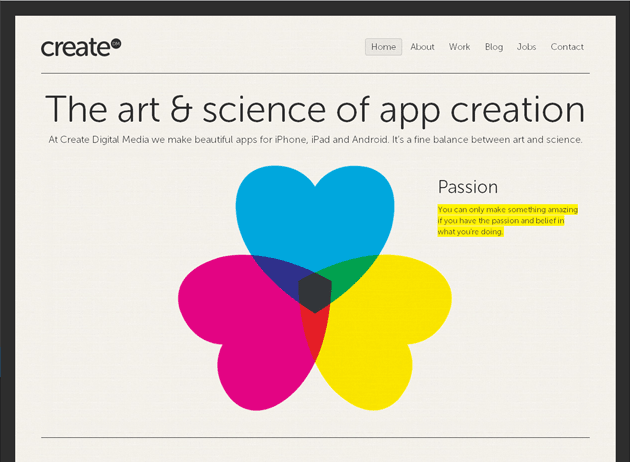Click the dark hexagon at the hearts' center

[x=314, y=291]
